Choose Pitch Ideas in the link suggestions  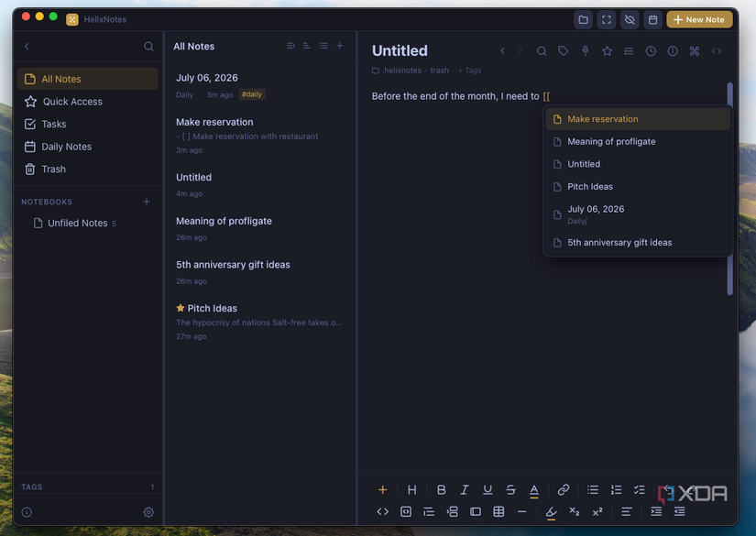(638, 187)
